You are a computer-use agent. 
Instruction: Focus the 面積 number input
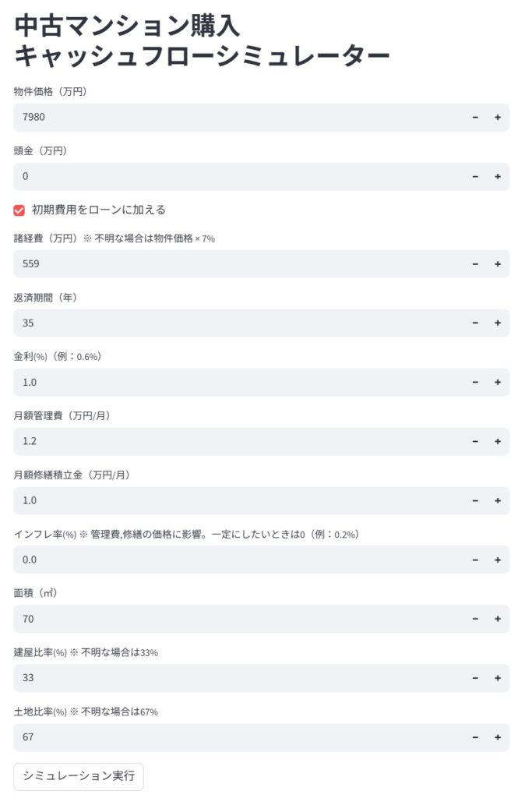tap(234, 620)
